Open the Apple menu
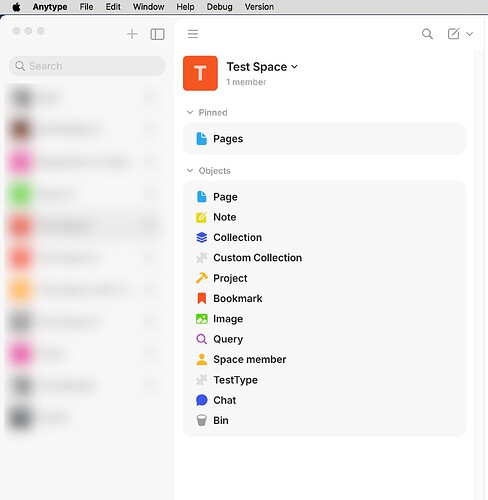Screen dimensions: 488x500 coord(16,7)
